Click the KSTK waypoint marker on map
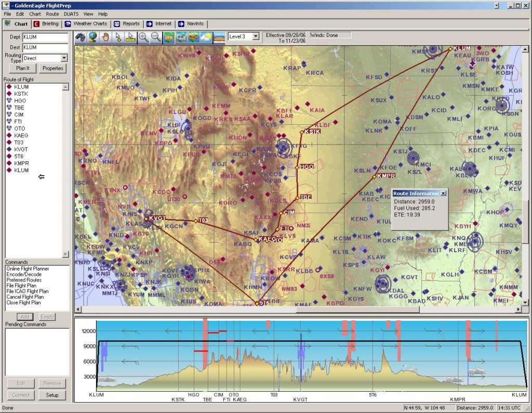The height and width of the screenshot is (413, 532). [x=301, y=133]
